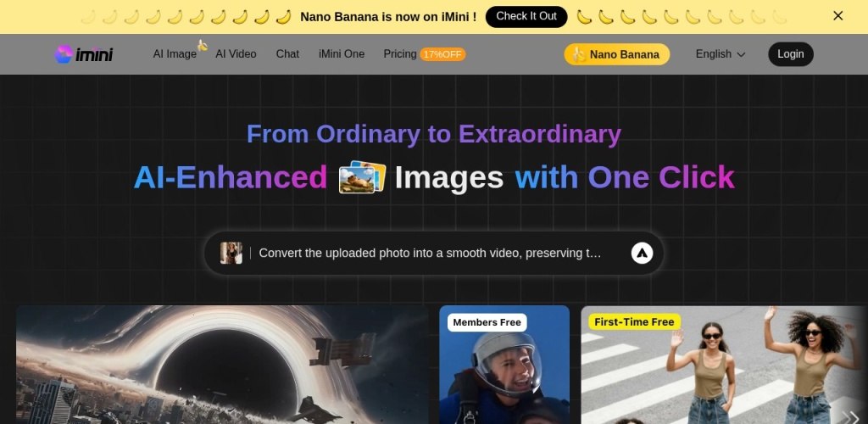Click into the prompt text field

coord(430,253)
